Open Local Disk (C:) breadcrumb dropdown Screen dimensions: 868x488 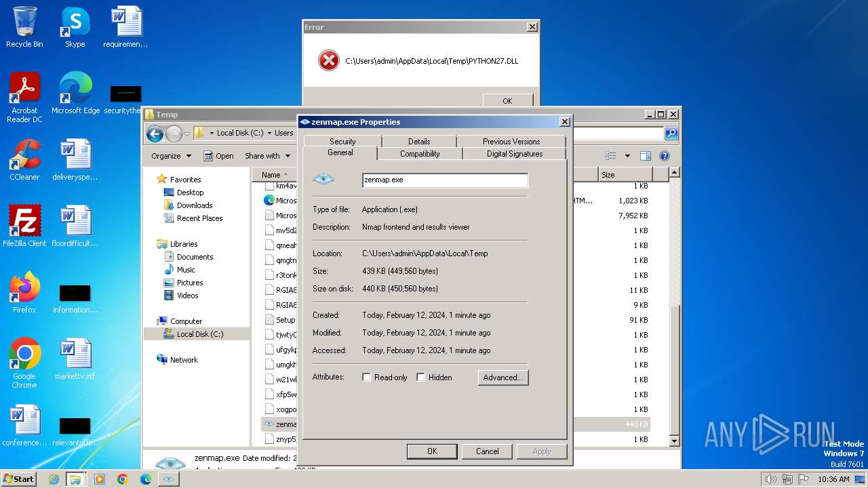pos(268,134)
